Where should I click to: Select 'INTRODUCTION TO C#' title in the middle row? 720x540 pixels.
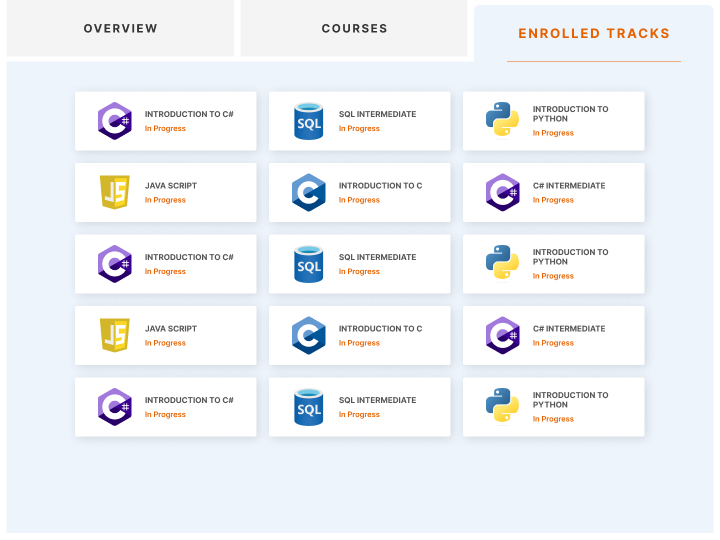click(189, 257)
